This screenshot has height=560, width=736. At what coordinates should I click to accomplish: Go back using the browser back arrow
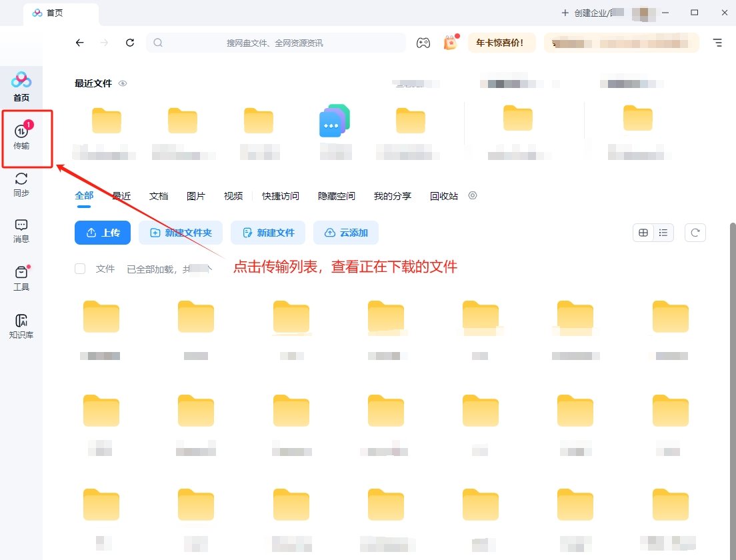click(79, 42)
